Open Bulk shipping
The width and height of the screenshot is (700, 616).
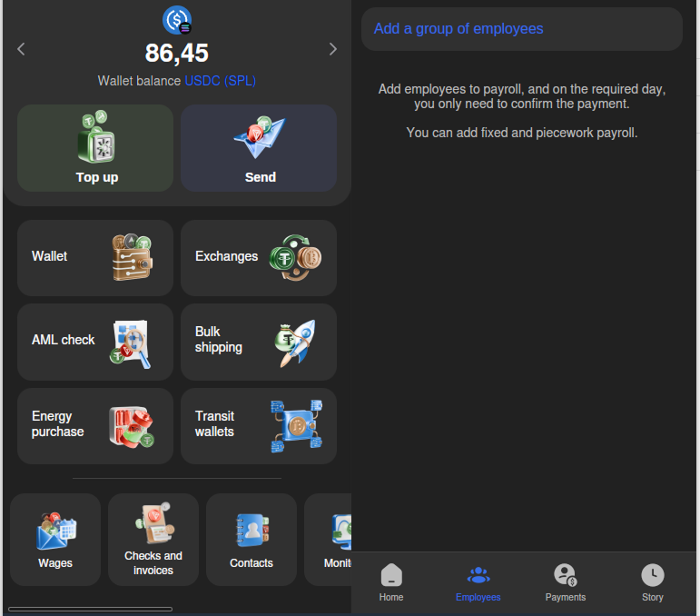(259, 341)
